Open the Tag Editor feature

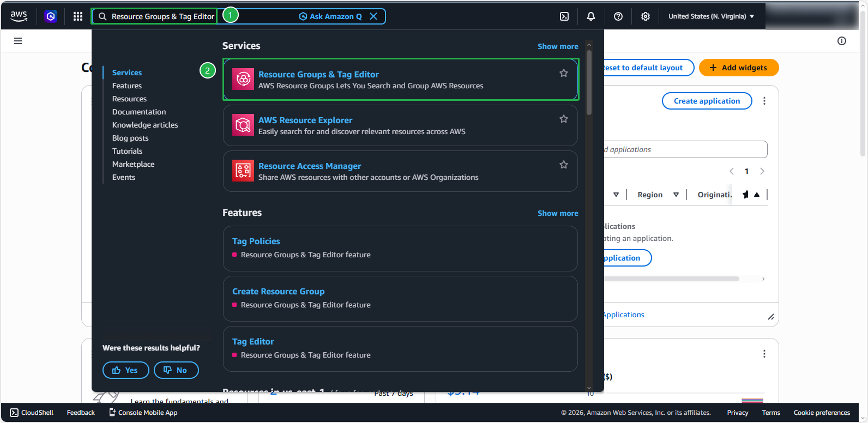[x=253, y=341]
